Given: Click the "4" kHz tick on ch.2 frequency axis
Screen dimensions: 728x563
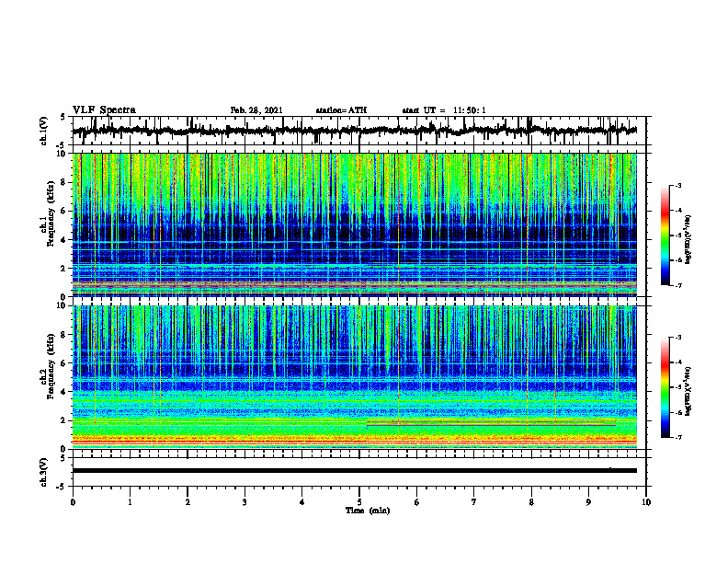Looking at the screenshot, I should (x=64, y=392).
